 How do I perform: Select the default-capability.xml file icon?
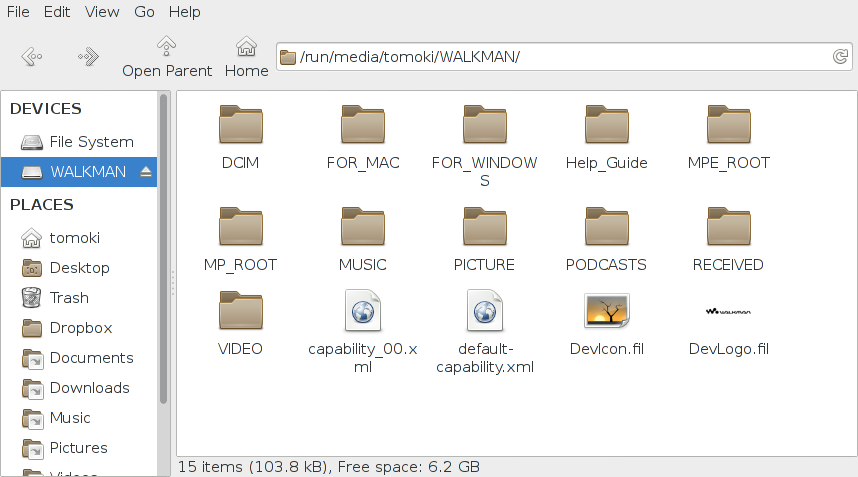(485, 310)
